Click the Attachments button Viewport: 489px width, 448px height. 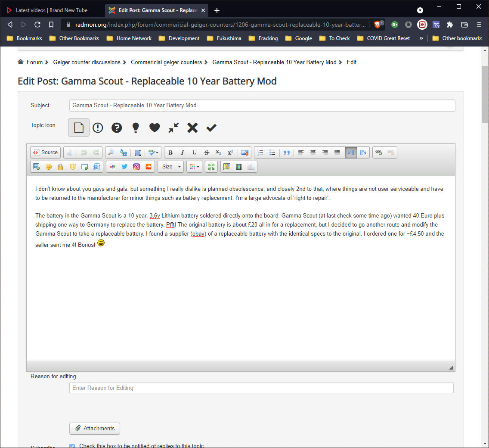[95, 428]
